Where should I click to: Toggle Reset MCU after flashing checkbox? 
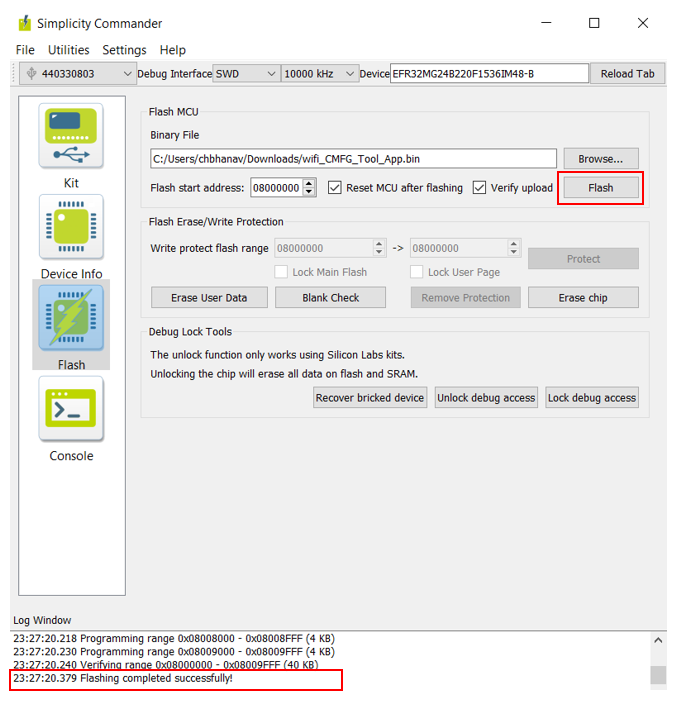(334, 188)
